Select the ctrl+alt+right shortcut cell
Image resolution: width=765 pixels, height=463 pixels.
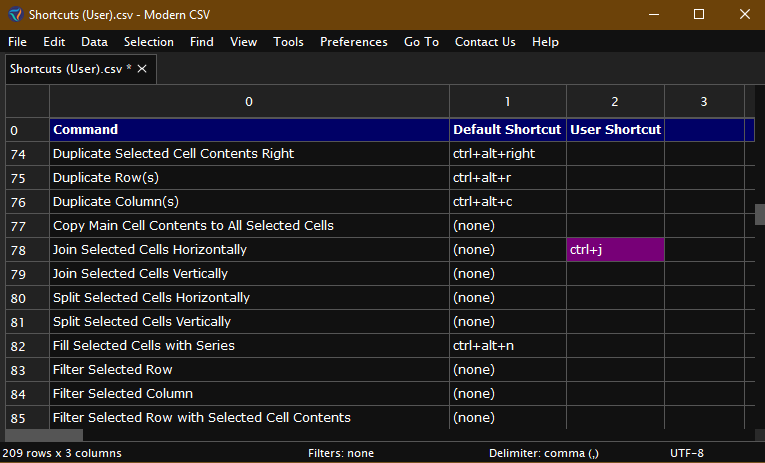tap(507, 154)
